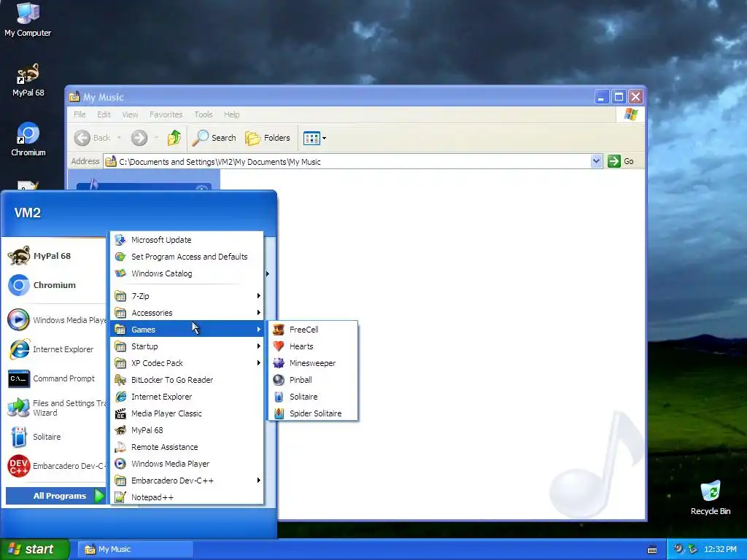This screenshot has height=560, width=747.
Task: Expand the Startup program folder
Action: tap(187, 346)
